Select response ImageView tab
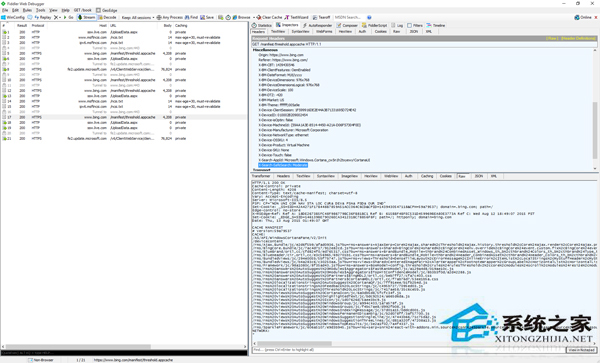Screen dimensions: 600x363 tap(349, 176)
